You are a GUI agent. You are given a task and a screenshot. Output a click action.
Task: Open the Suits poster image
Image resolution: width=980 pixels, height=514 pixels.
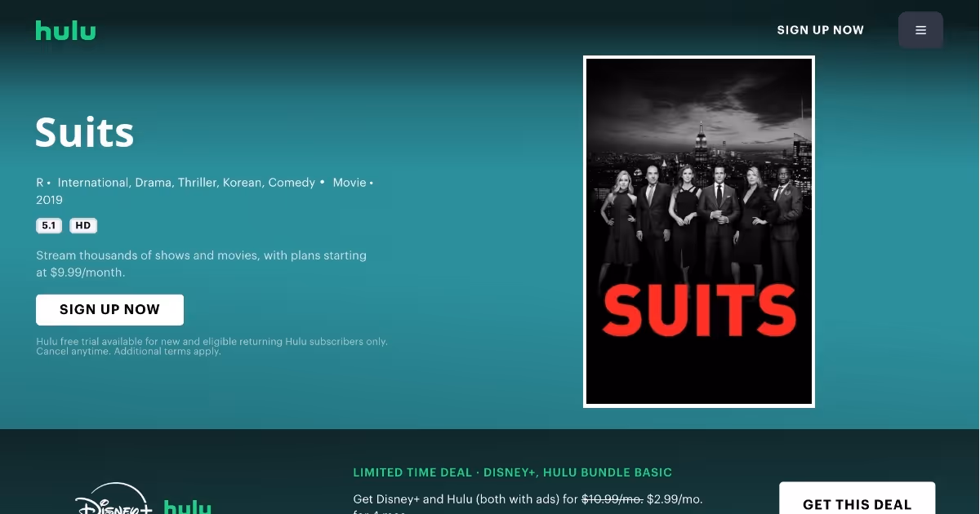[699, 232]
